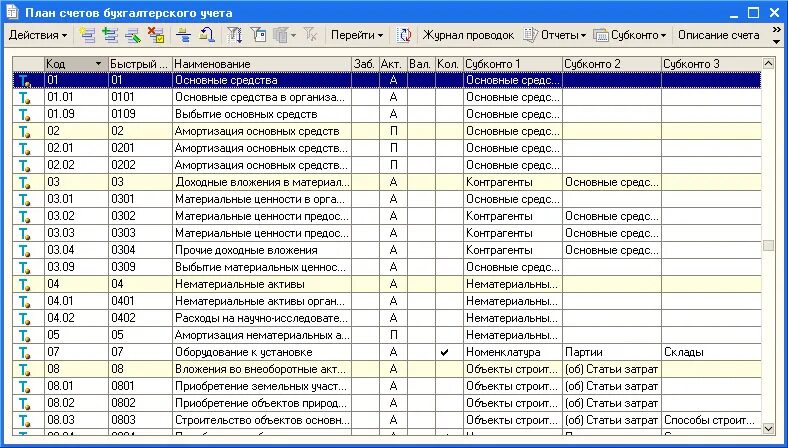
Task: Click the П activity cell in row 02.01
Action: (393, 149)
